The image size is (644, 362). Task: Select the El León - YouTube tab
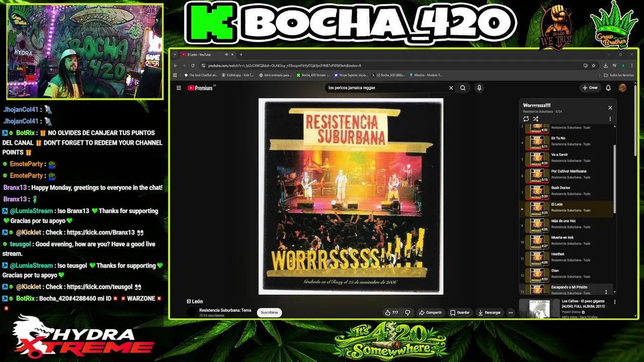tap(208, 54)
